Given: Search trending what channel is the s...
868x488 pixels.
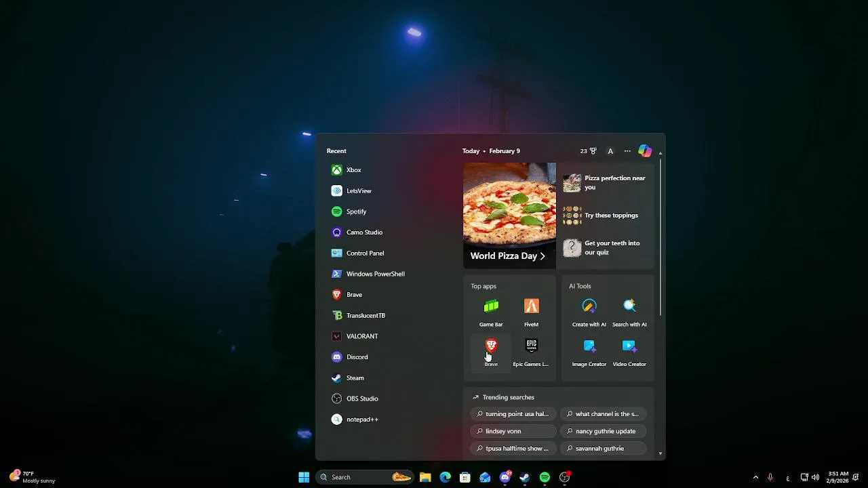Looking at the screenshot, I should click(603, 414).
